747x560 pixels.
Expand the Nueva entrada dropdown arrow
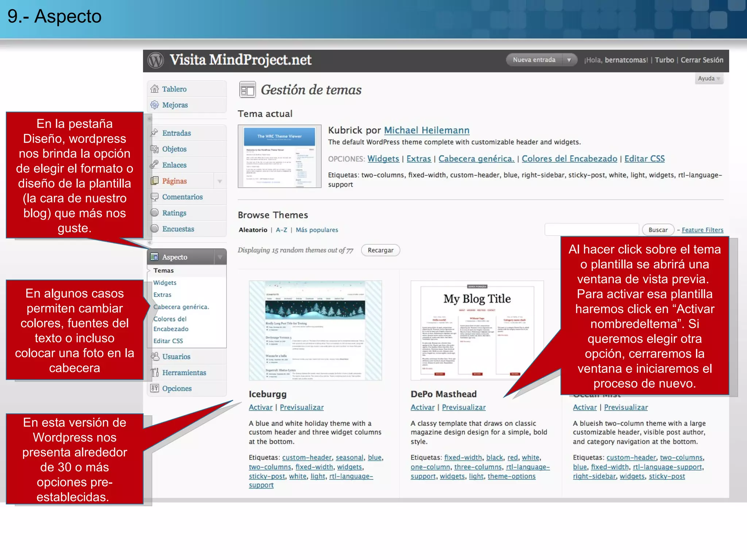569,60
